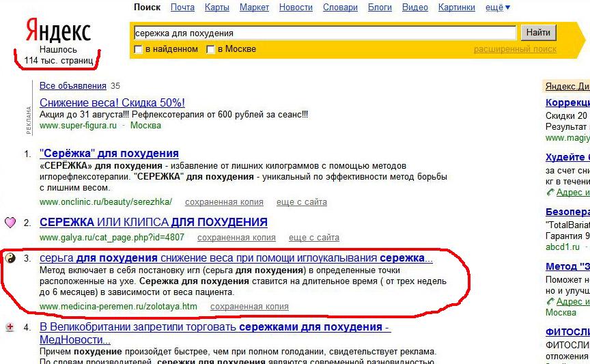Enable the 'в Москве' checkbox
Screen dimensions: 590x364
point(211,49)
